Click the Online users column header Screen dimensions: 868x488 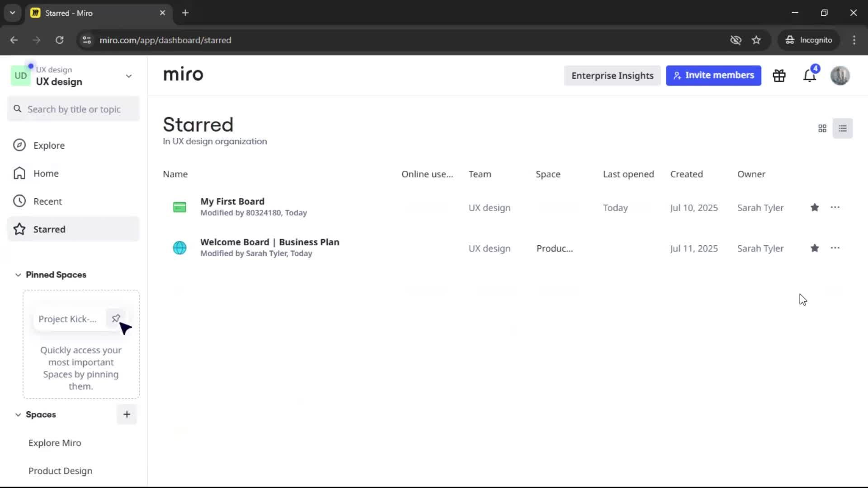click(x=427, y=174)
